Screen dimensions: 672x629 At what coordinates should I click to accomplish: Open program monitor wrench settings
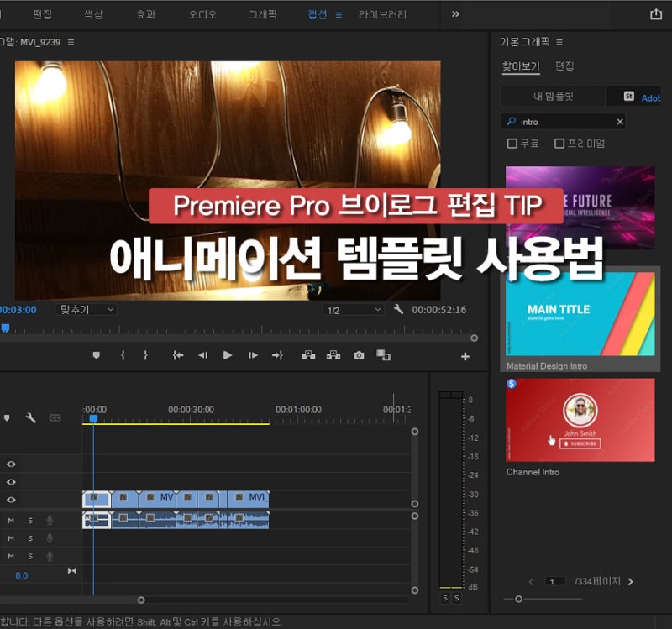tap(398, 309)
